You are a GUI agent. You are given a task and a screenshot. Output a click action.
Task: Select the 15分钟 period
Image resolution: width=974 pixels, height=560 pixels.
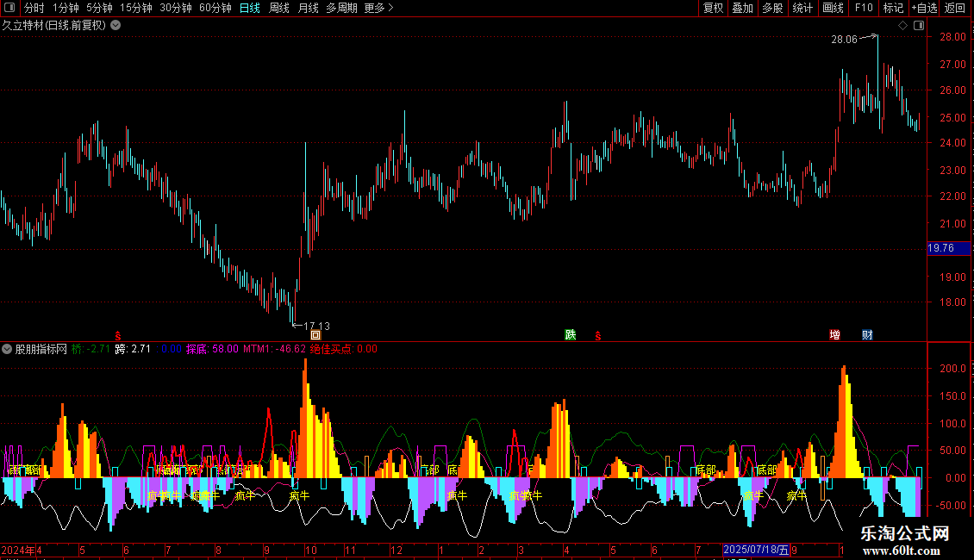(x=136, y=8)
